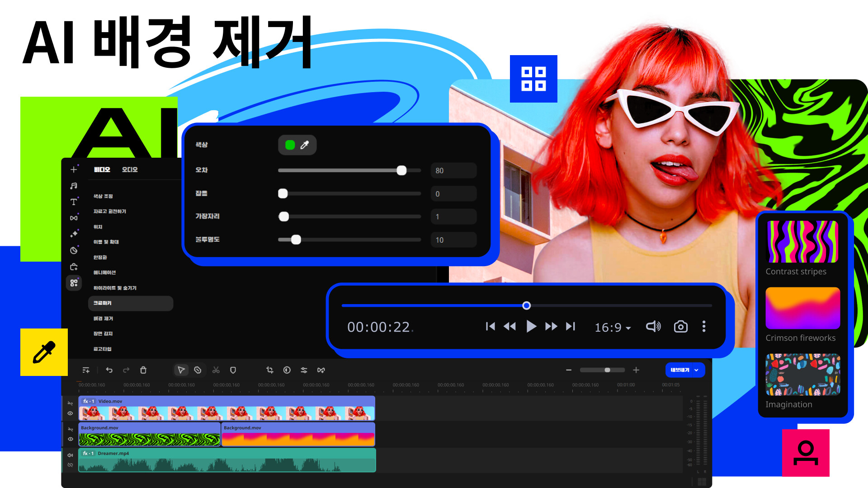Click the transition wizard icon in toolbar

pos(321,370)
